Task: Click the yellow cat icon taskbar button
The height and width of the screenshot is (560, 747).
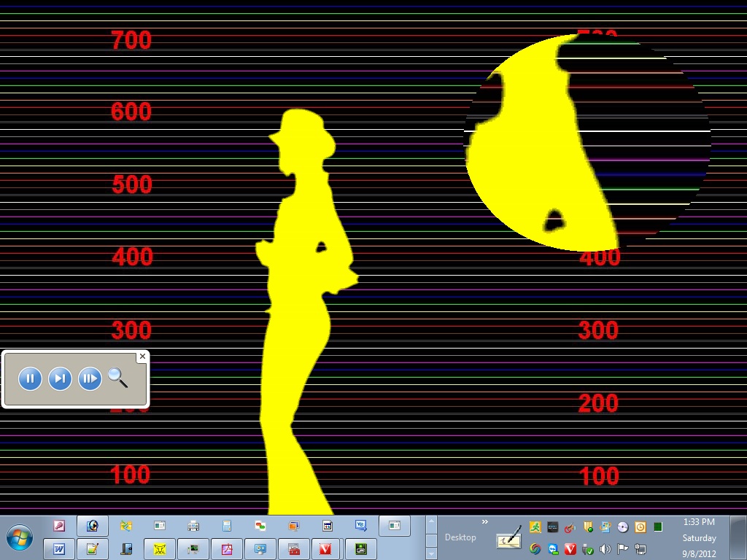Action: pyautogui.click(x=160, y=548)
